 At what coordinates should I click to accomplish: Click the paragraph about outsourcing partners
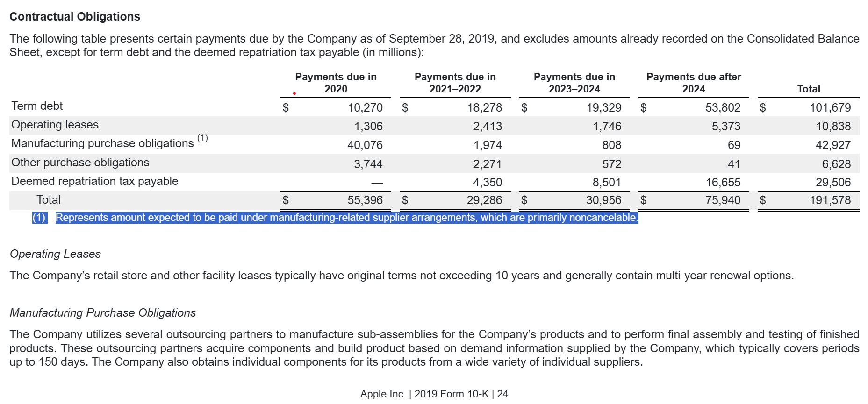click(x=434, y=348)
